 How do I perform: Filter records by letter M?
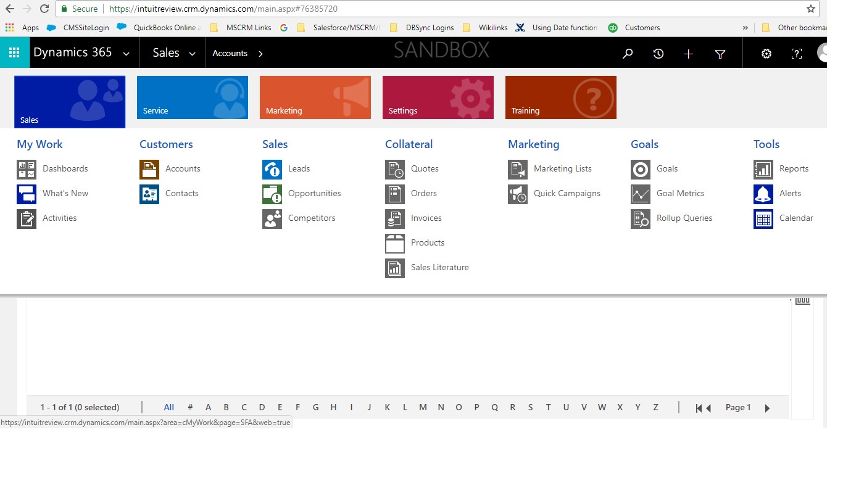click(x=423, y=407)
